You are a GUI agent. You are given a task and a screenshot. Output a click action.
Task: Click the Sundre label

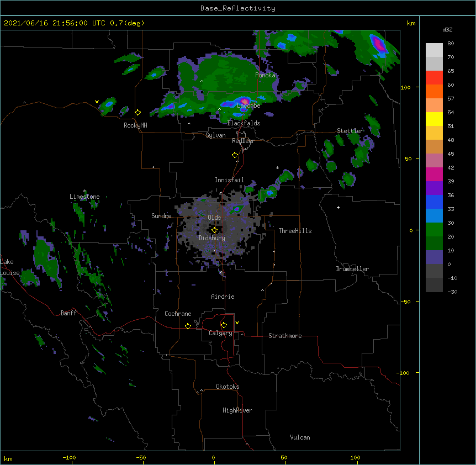tap(161, 216)
